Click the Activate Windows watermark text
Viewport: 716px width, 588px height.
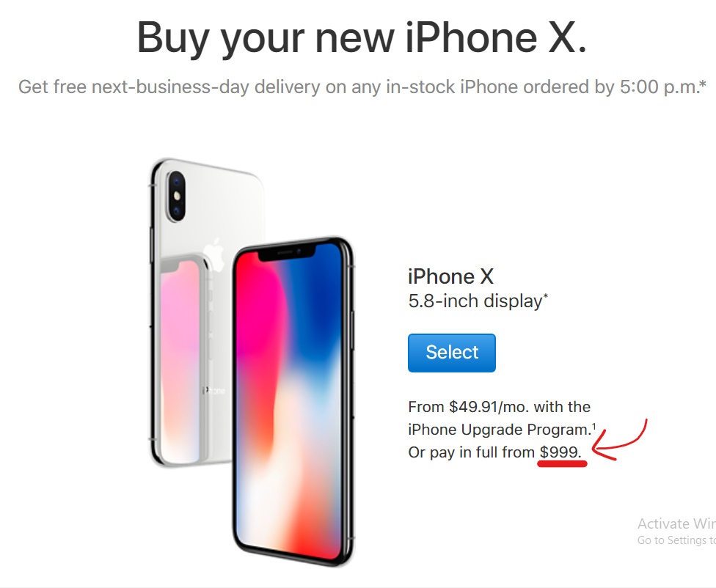click(x=676, y=523)
